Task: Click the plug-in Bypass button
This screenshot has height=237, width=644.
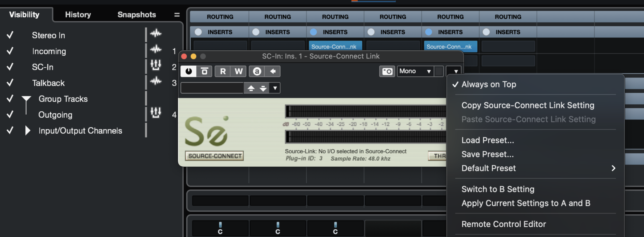Action: click(204, 71)
